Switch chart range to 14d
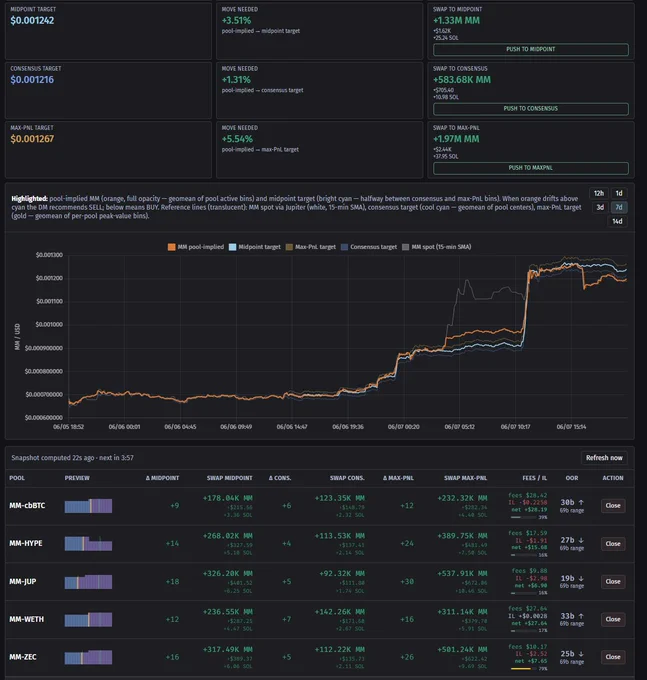This screenshot has width=647, height=680. click(617, 221)
